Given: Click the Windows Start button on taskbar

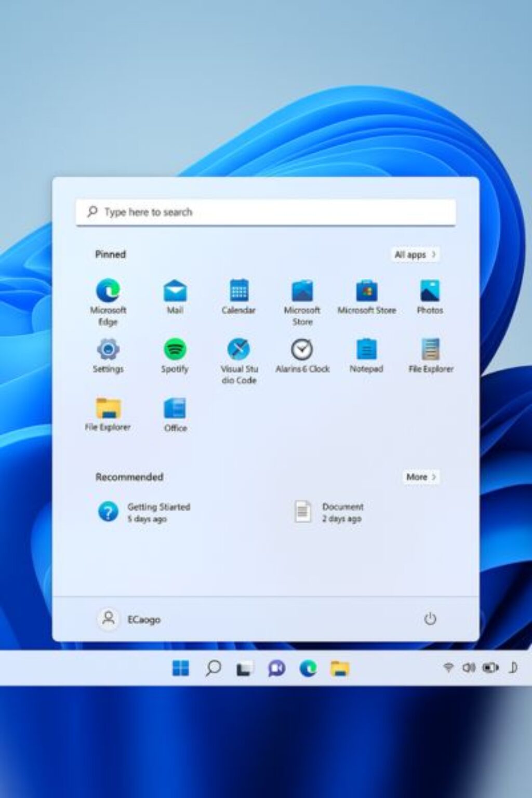Looking at the screenshot, I should (x=180, y=668).
